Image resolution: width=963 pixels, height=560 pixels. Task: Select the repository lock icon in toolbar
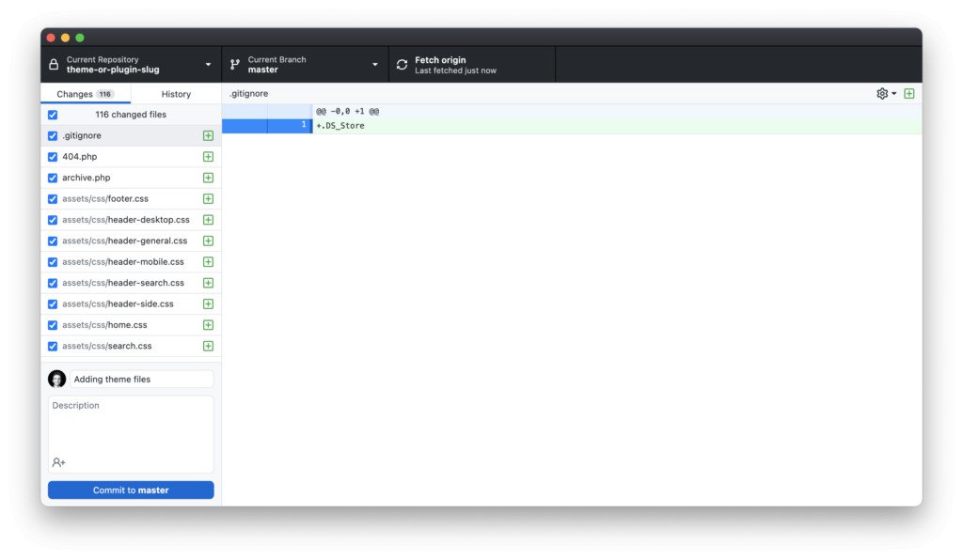point(55,64)
